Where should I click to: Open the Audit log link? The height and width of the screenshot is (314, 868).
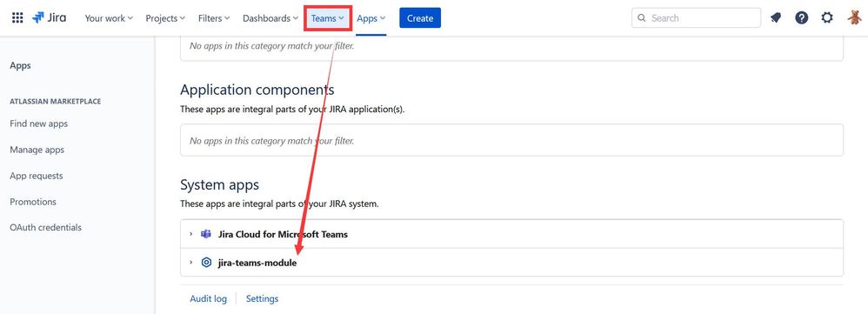click(208, 298)
